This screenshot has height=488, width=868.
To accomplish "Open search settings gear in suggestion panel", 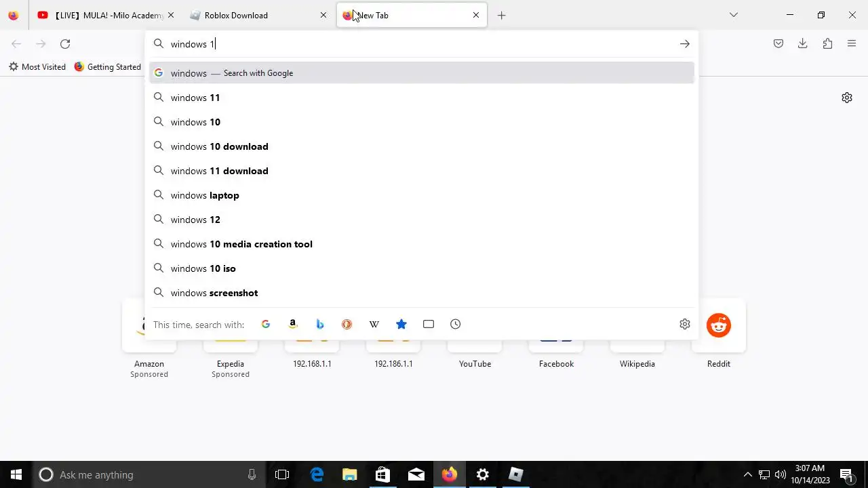I will [685, 324].
